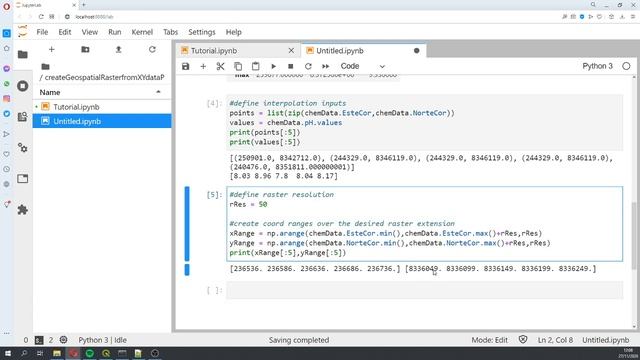Interrupt the kernel with stop icon

pyautogui.click(x=291, y=66)
